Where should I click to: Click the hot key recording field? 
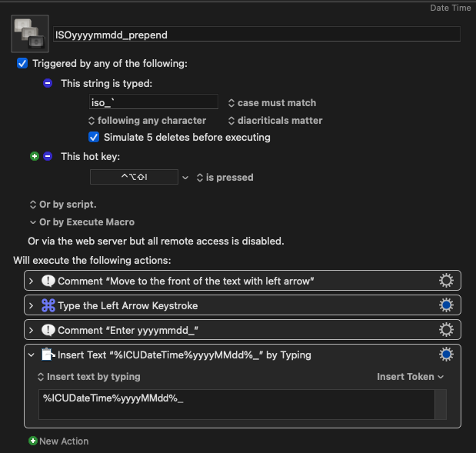134,177
